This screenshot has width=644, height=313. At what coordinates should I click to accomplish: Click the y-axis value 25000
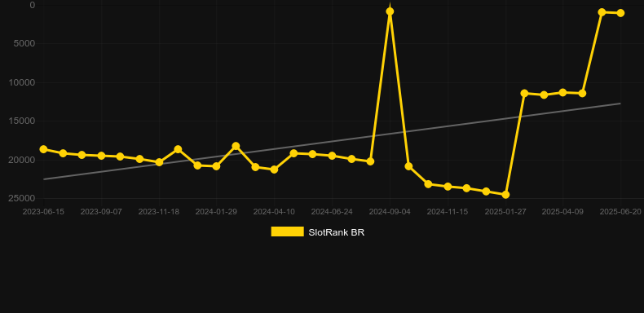[x=22, y=198]
